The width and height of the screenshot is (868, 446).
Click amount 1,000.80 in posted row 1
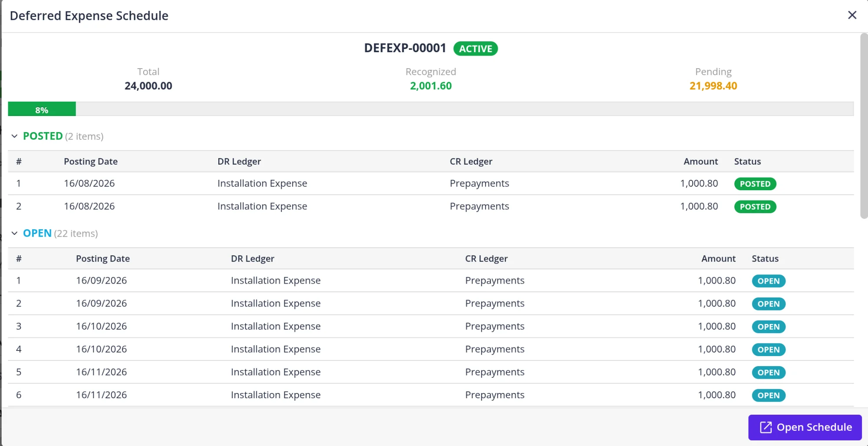(x=699, y=183)
